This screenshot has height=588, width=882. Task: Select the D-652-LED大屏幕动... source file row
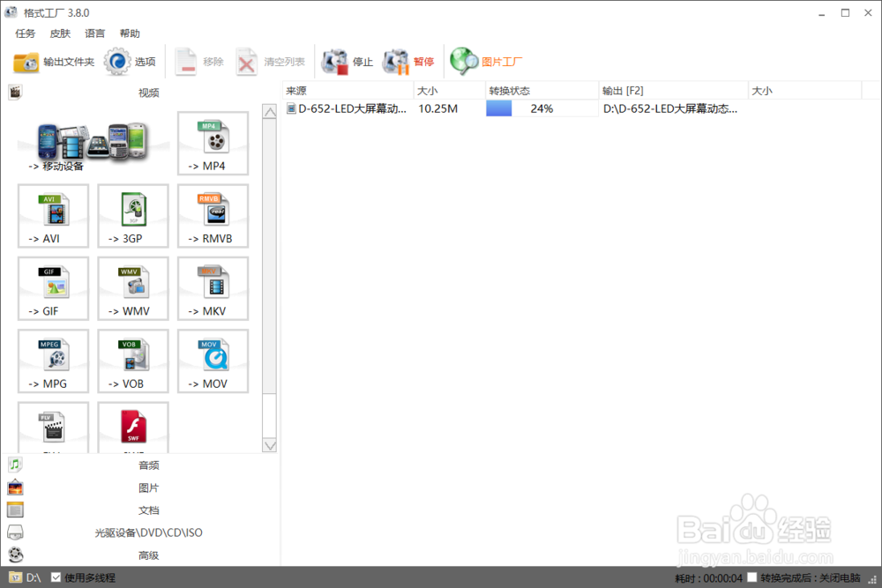click(x=348, y=108)
